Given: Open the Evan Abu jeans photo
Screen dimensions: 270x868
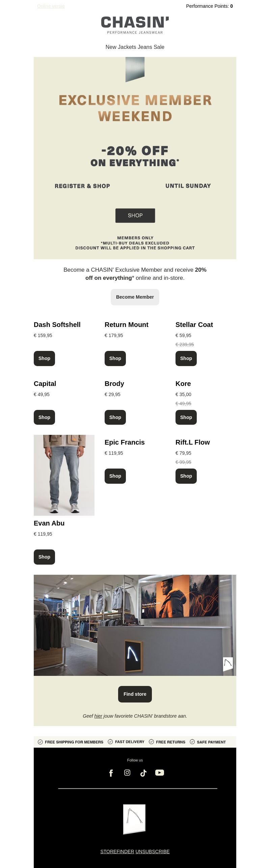Looking at the screenshot, I should 64,475.
